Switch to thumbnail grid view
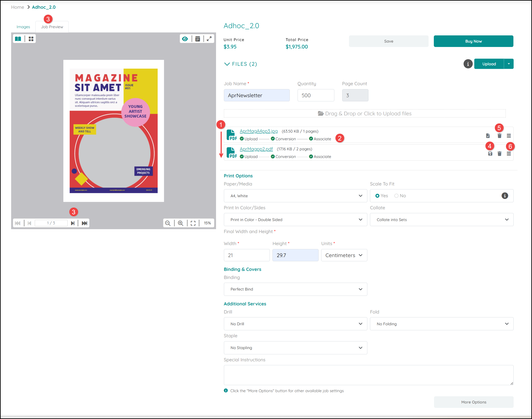 [31, 39]
